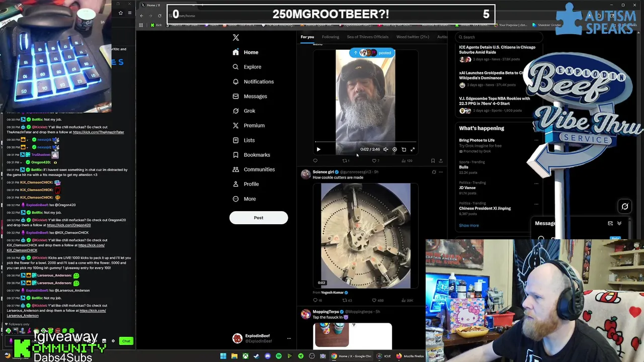Compose a new message in Messages drawer

pos(610,224)
